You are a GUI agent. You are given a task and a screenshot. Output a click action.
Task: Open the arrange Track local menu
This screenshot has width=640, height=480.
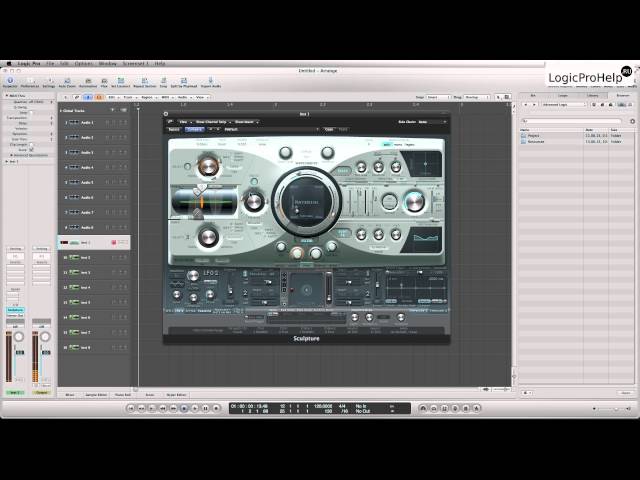point(129,97)
